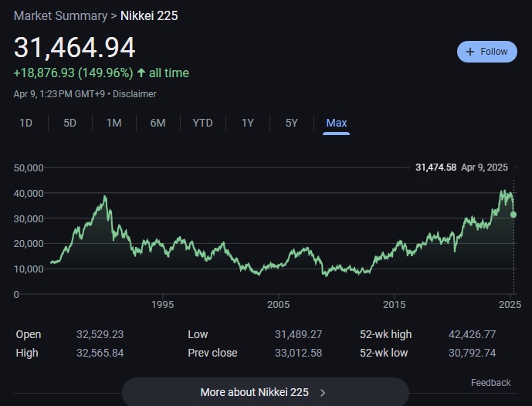Image resolution: width=532 pixels, height=406 pixels.
Task: Click the Follow button
Action: pyautogui.click(x=487, y=52)
